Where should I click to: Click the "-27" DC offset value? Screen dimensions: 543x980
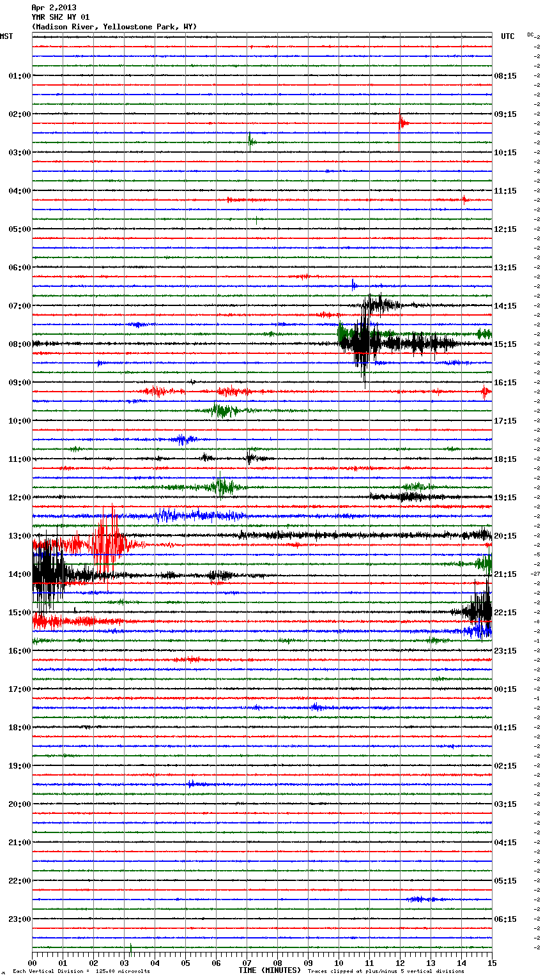point(535,574)
